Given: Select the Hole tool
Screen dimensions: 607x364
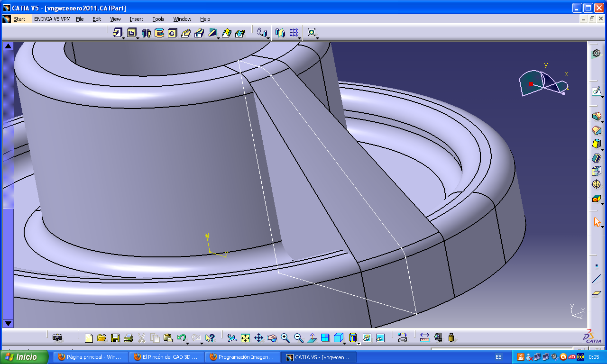Looking at the screenshot, I should click(173, 33).
